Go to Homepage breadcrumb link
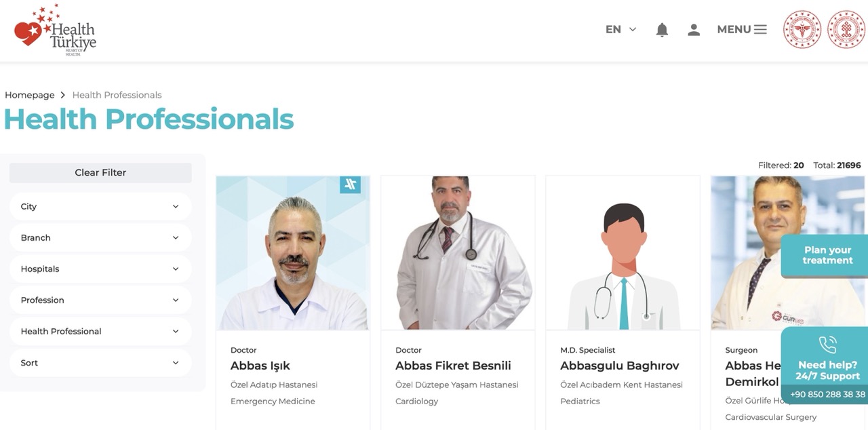This screenshot has width=868, height=430. pyautogui.click(x=30, y=95)
